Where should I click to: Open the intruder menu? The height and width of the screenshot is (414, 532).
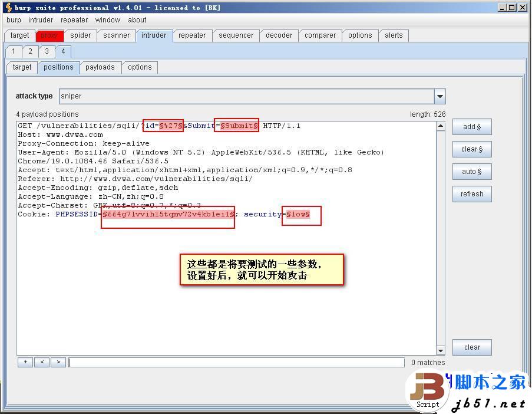pyautogui.click(x=40, y=19)
